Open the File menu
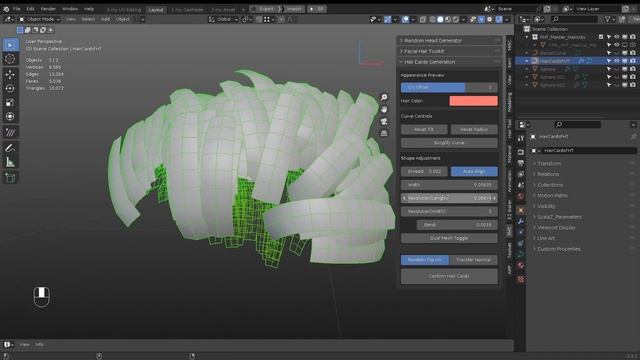 point(17,9)
